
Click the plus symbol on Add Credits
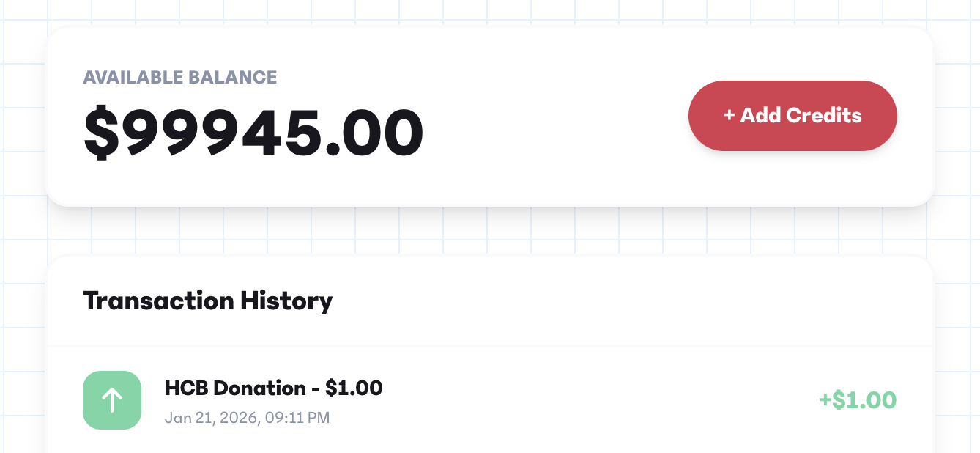pyautogui.click(x=729, y=116)
